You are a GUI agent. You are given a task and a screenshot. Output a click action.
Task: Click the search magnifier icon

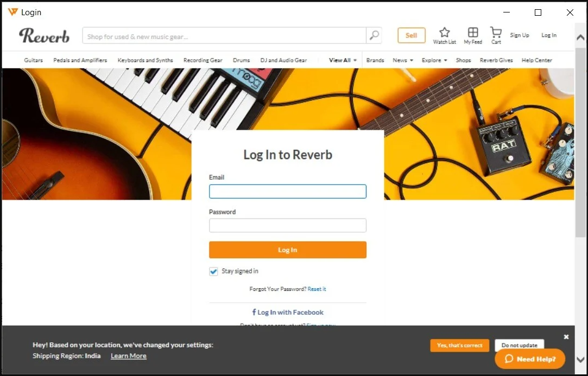click(x=374, y=36)
